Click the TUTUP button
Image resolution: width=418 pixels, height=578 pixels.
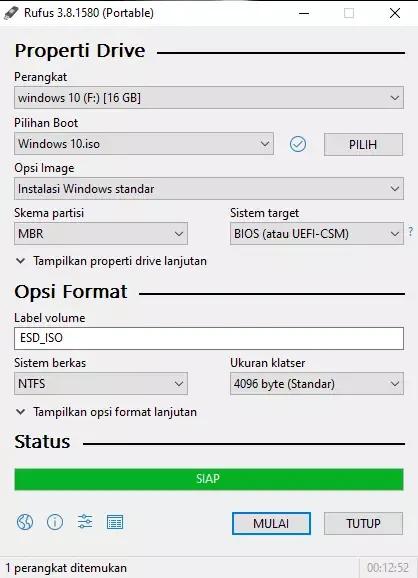(x=363, y=523)
